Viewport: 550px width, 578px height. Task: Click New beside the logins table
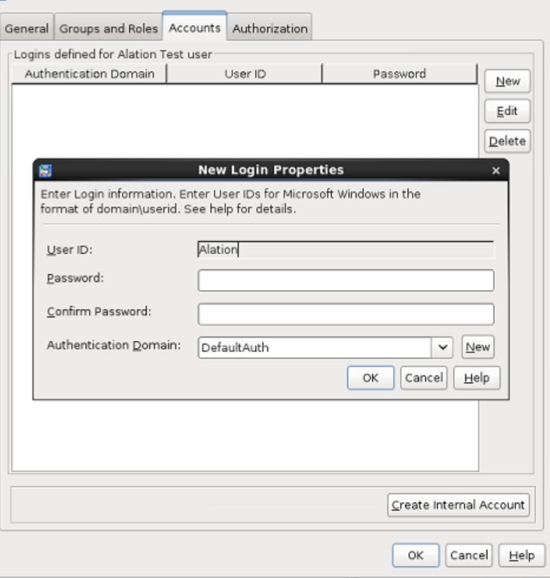[508, 81]
